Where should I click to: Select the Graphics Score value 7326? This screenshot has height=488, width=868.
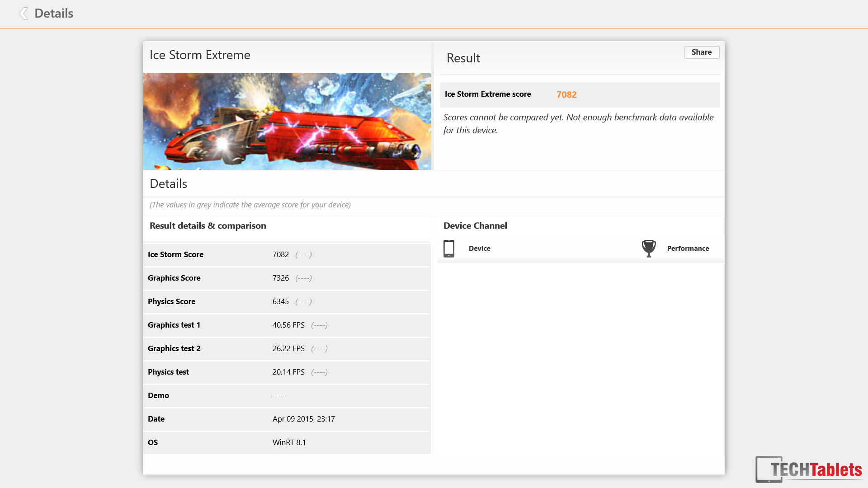click(281, 278)
